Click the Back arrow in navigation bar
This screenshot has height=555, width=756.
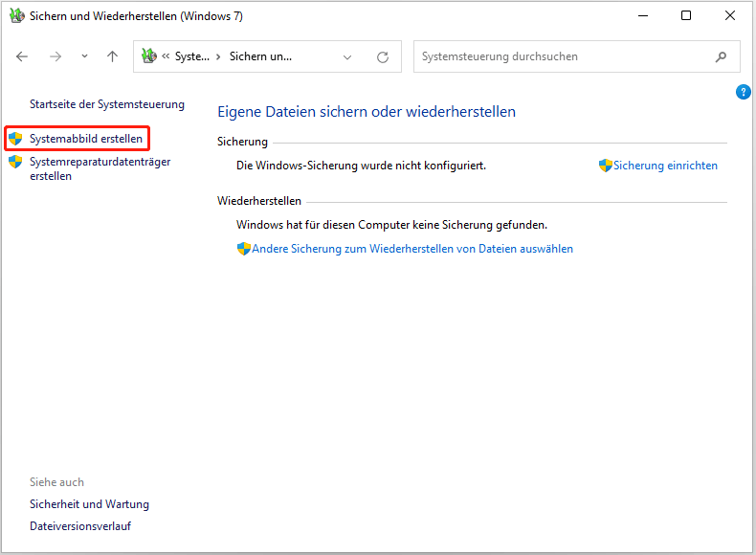(x=22, y=56)
